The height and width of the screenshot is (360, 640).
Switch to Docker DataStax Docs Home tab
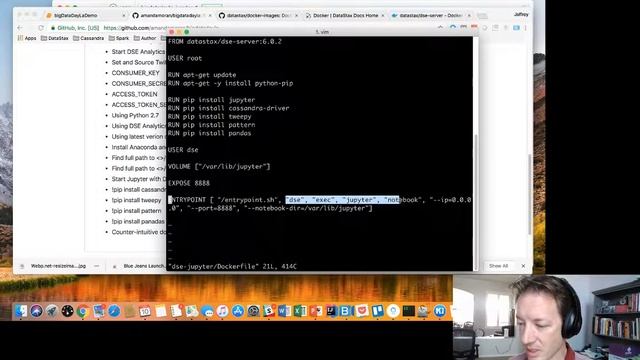(x=345, y=15)
